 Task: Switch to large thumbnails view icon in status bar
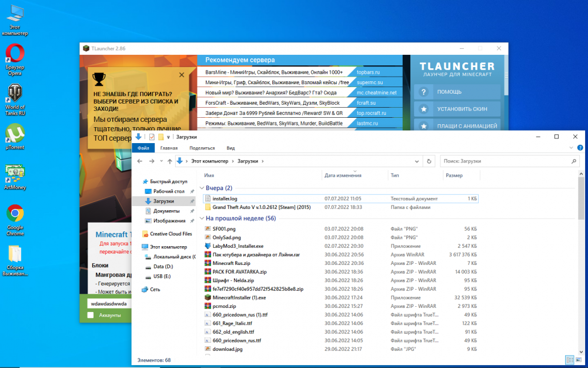pos(578,360)
